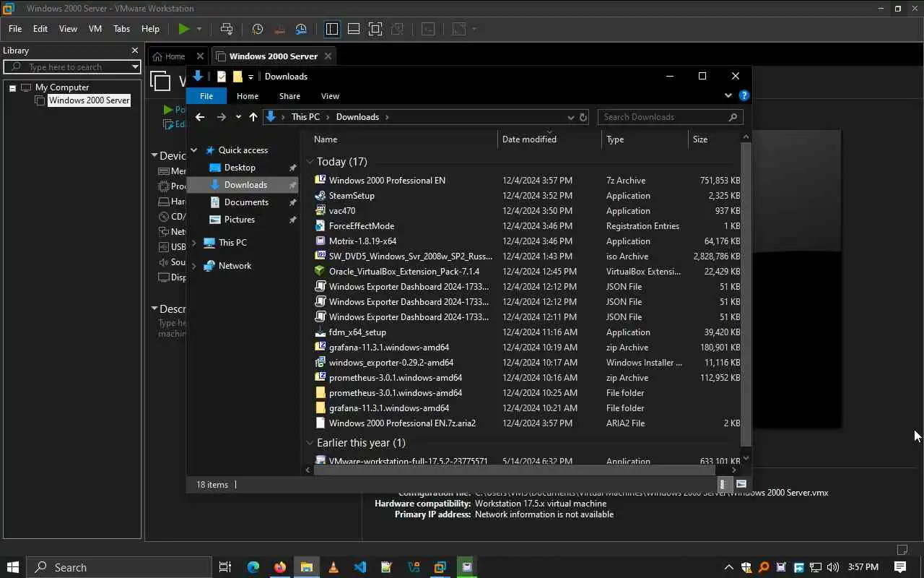Click the Manage Snapshots icon with wrench
This screenshot has width=924, height=578.
[302, 29]
